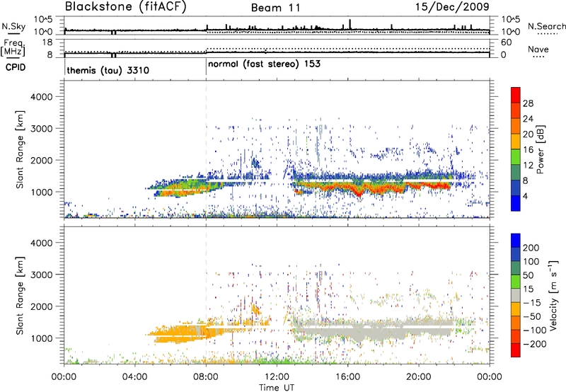Viewport: 566px width, 392px height.
Task: Click the dotted line sample under the N.Search label
Action: click(547, 34)
